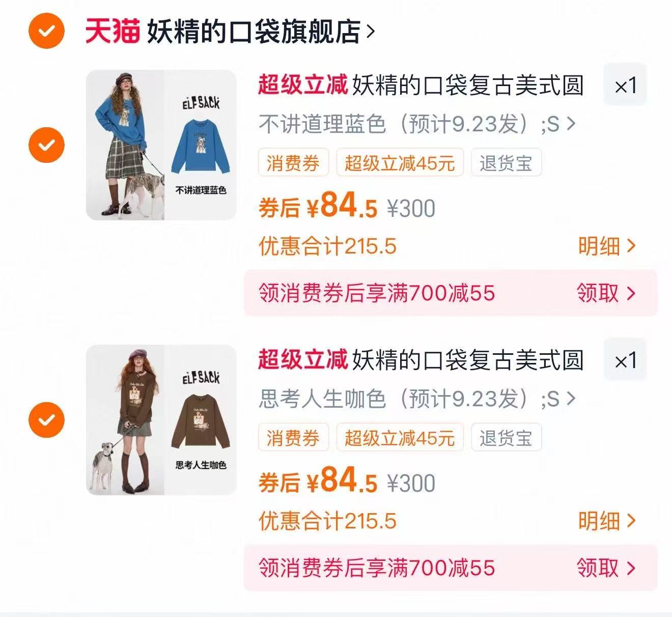Open the brown sweatshirt product thumbnail
The height and width of the screenshot is (617, 672).
click(x=161, y=420)
